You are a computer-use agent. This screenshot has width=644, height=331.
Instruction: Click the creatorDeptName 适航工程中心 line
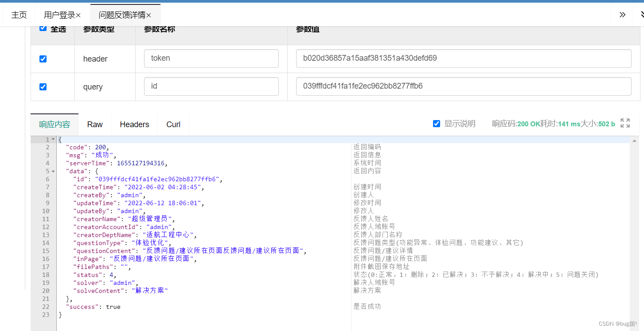tap(135, 235)
